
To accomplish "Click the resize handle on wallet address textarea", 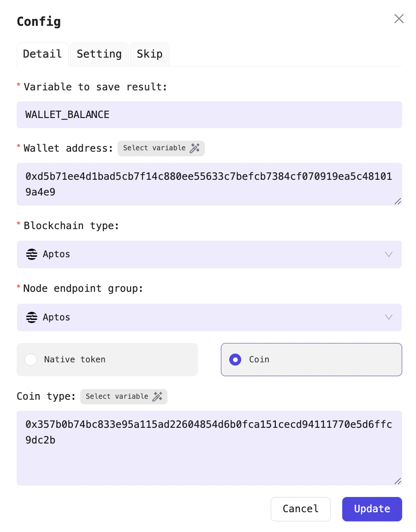I will 397,201.
